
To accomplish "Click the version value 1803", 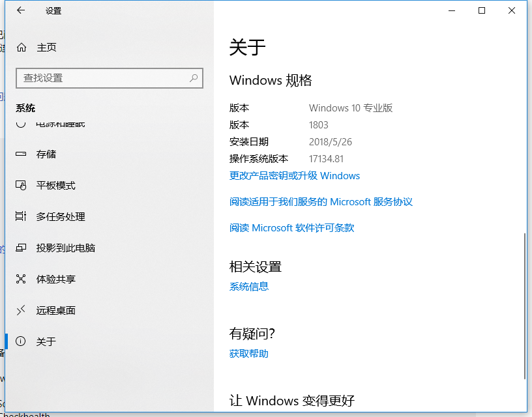I will click(x=319, y=124).
